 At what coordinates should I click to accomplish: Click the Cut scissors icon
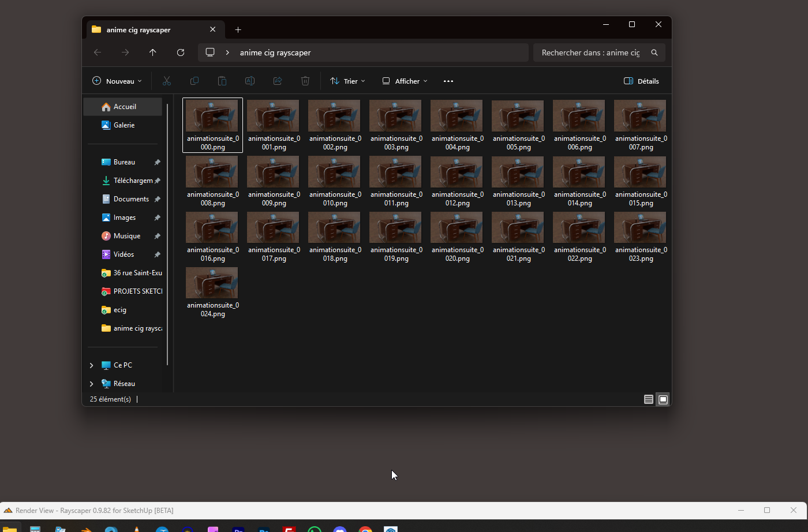click(x=167, y=81)
